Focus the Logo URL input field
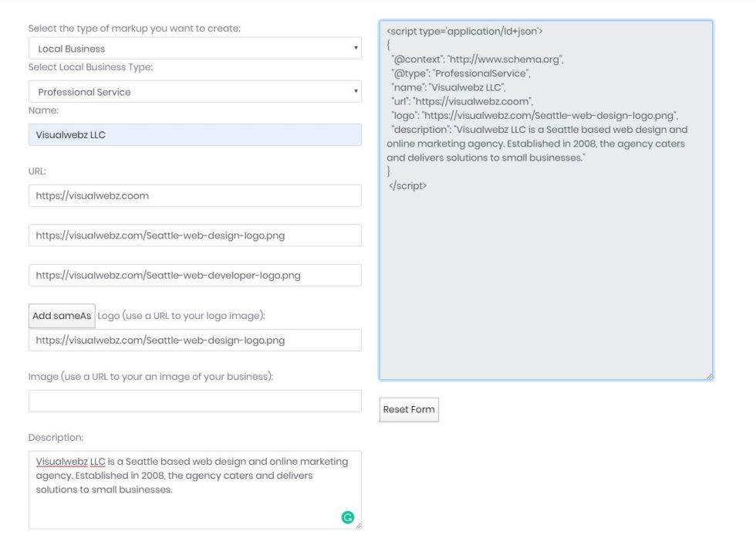This screenshot has width=756, height=542. (194, 340)
